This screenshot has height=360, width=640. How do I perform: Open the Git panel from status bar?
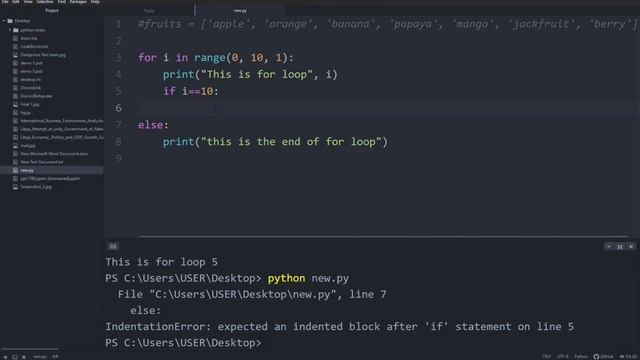coord(629,357)
